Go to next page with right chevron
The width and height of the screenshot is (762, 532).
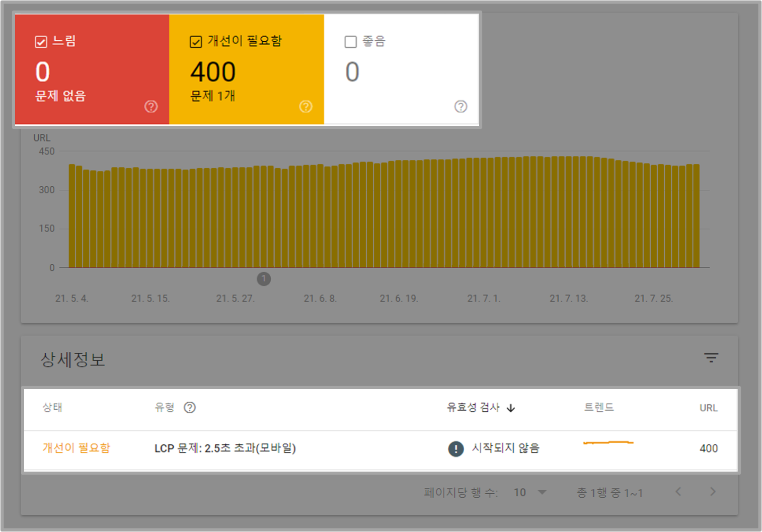click(x=713, y=492)
